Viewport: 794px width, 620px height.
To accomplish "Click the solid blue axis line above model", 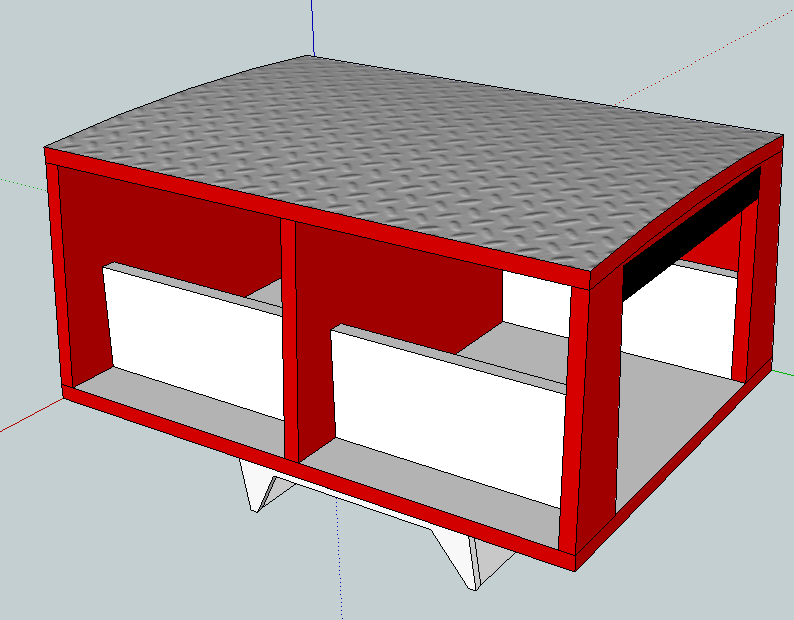I will tap(312, 27).
